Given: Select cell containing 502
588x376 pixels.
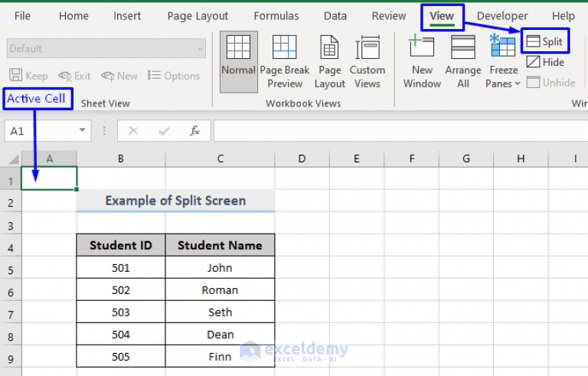Looking at the screenshot, I should [x=121, y=289].
